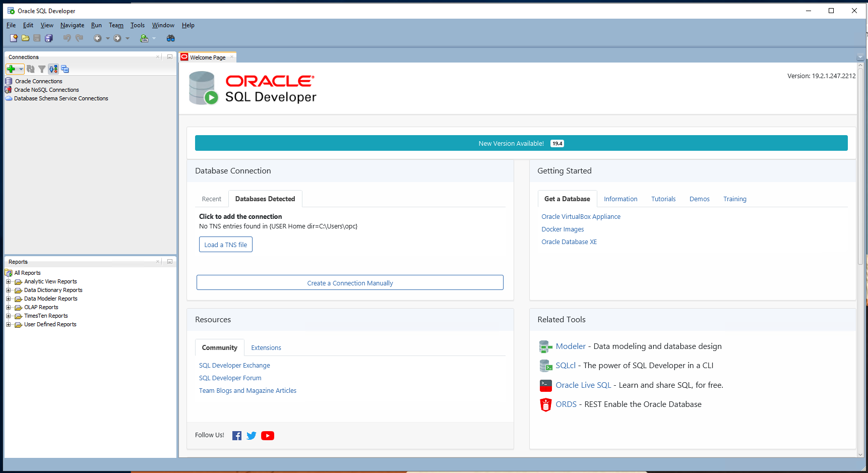Screen dimensions: 868x473
Task: Click the Welcome Page tab list dropdown
Action: coord(860,57)
